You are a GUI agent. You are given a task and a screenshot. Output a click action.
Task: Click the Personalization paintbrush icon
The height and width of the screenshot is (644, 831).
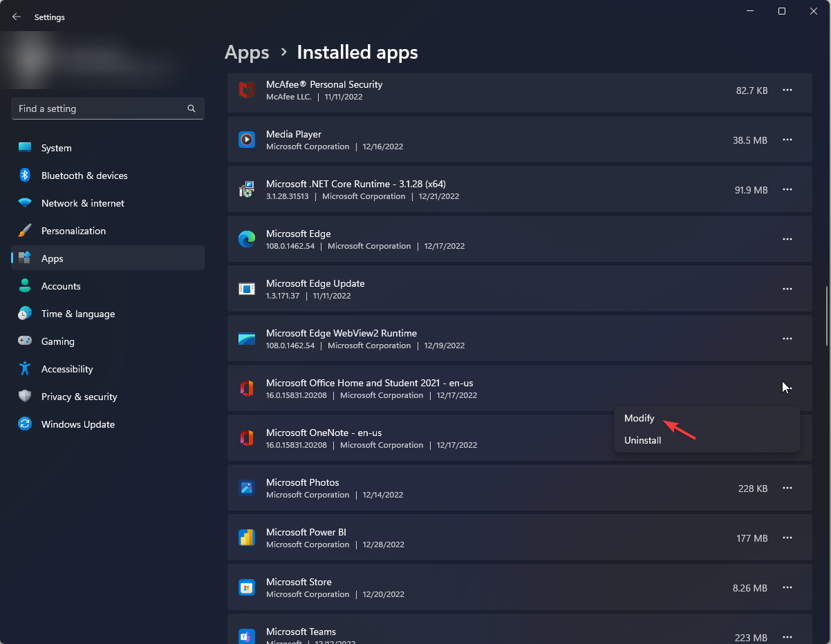point(25,231)
